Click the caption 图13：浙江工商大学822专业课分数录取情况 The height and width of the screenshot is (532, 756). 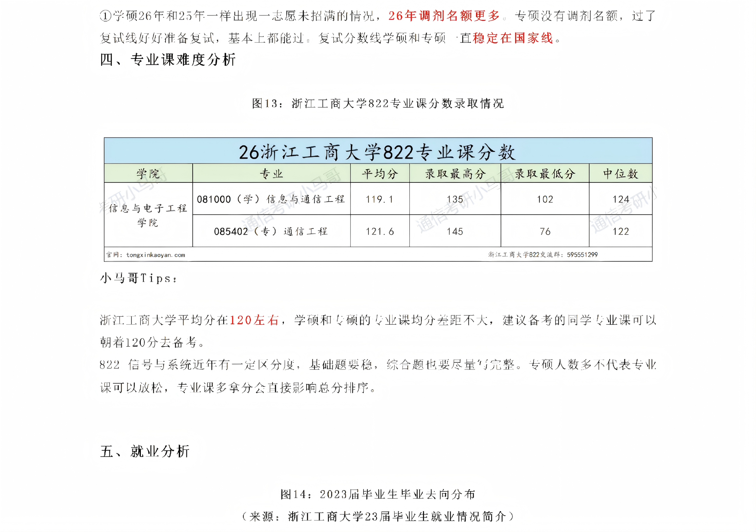[x=378, y=104]
